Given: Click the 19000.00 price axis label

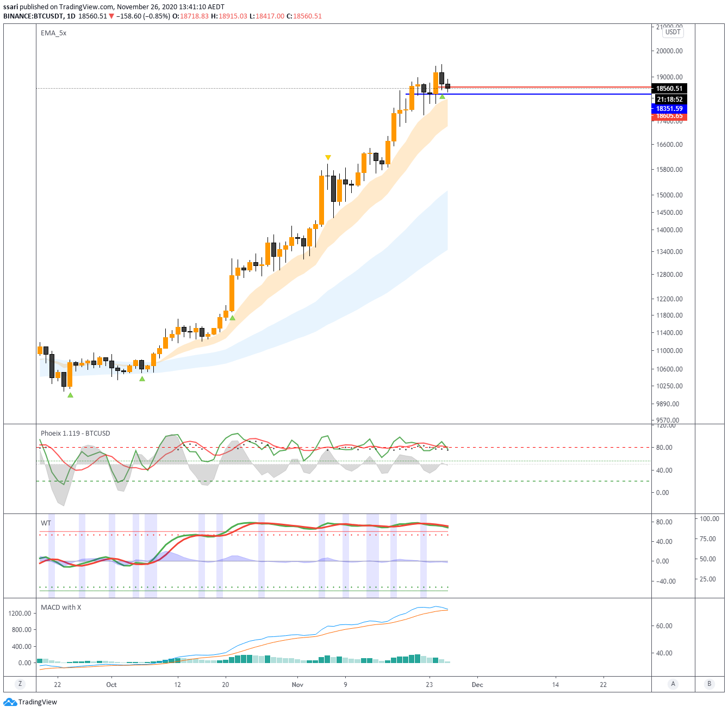Looking at the screenshot, I should (669, 77).
